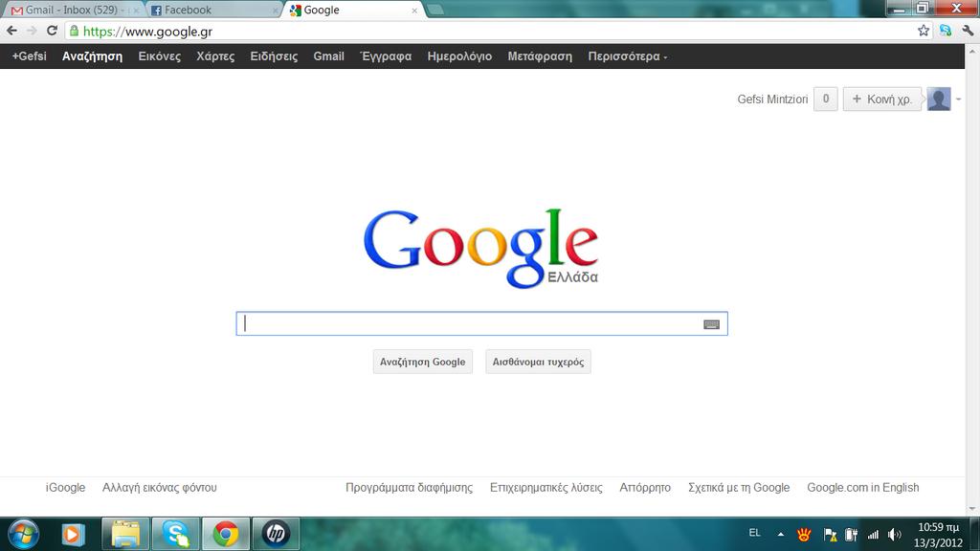
Task: Open Action Center flag tray icon
Action: pyautogui.click(x=830, y=534)
